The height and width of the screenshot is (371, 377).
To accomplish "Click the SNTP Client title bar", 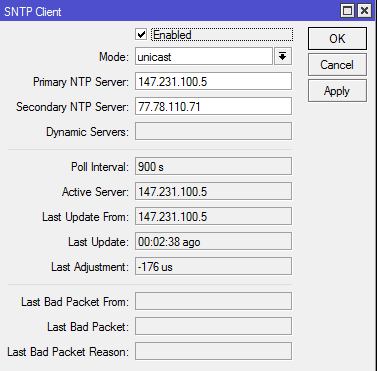I will [167, 11].
